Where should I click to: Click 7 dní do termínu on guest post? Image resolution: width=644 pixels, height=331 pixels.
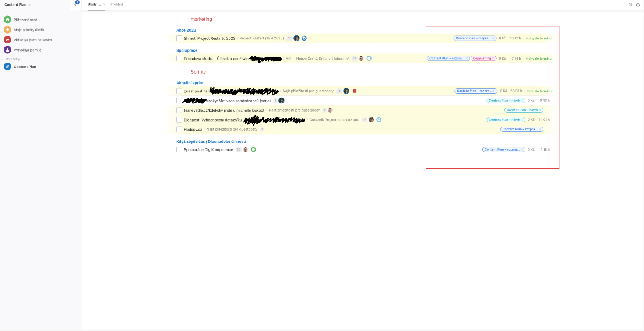[539, 91]
